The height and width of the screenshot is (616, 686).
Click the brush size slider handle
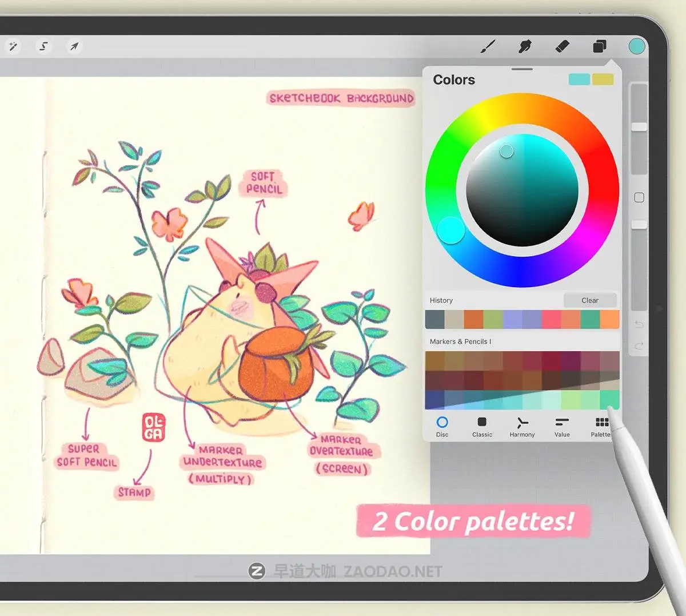pos(639,126)
